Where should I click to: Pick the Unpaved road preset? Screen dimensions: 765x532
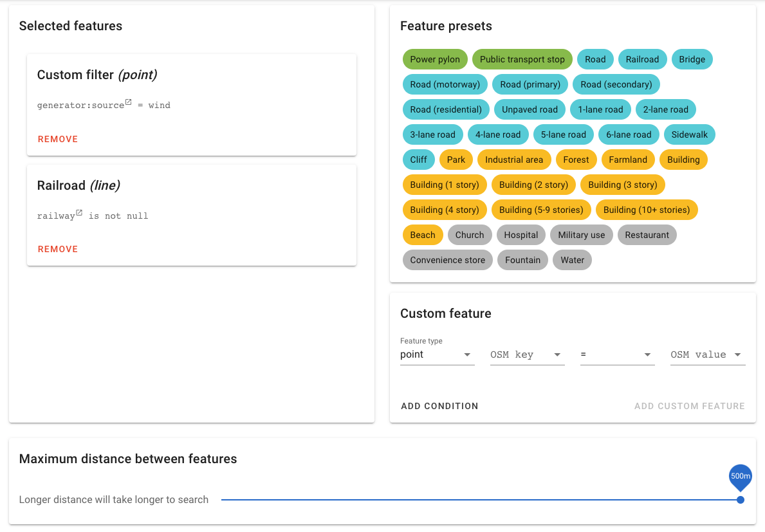(x=530, y=110)
